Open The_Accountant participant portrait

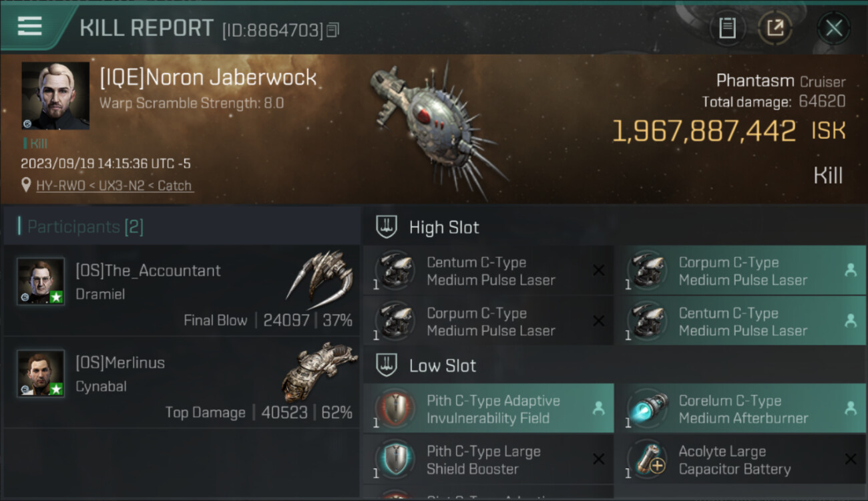point(41,281)
